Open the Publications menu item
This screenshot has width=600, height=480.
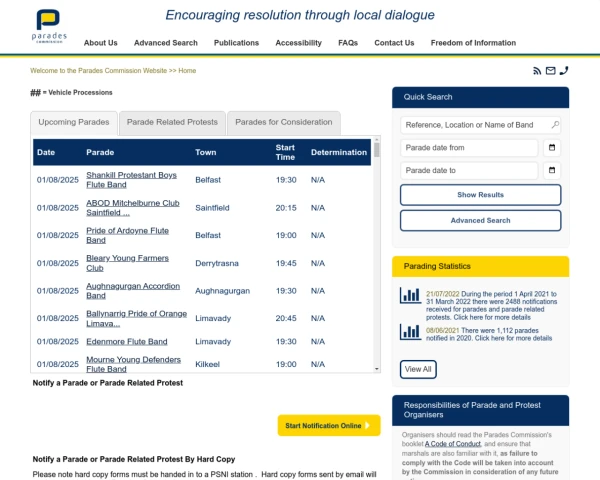click(236, 43)
